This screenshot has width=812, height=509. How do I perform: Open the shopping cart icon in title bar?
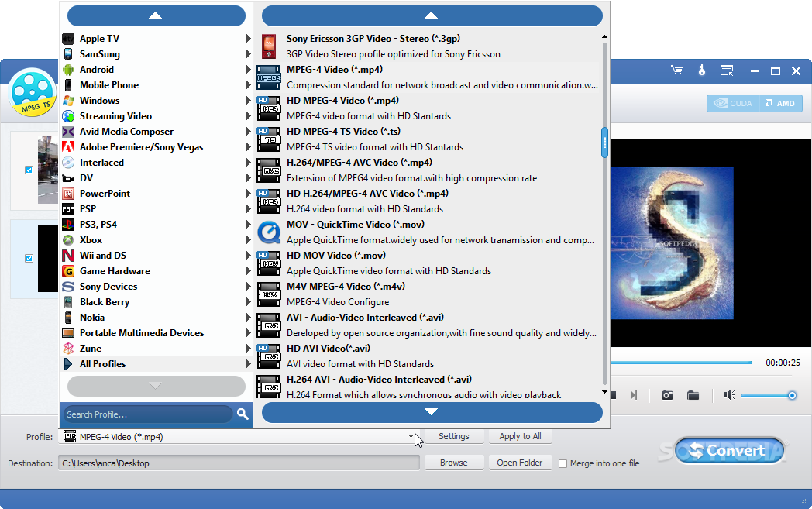(x=676, y=70)
